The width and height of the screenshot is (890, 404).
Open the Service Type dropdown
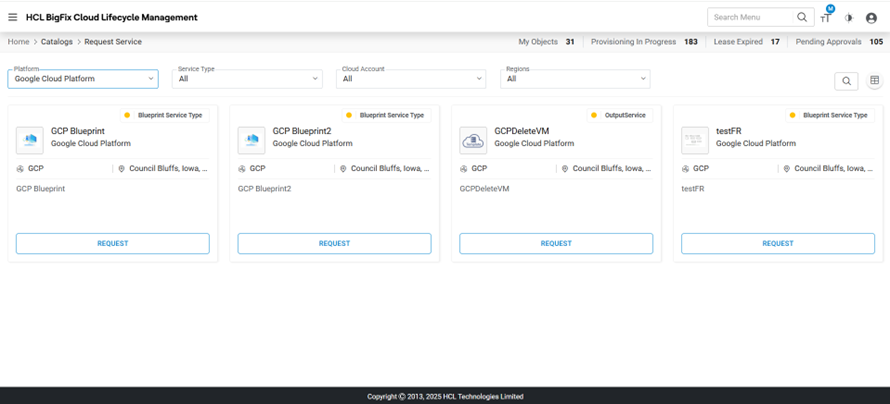[x=247, y=79]
